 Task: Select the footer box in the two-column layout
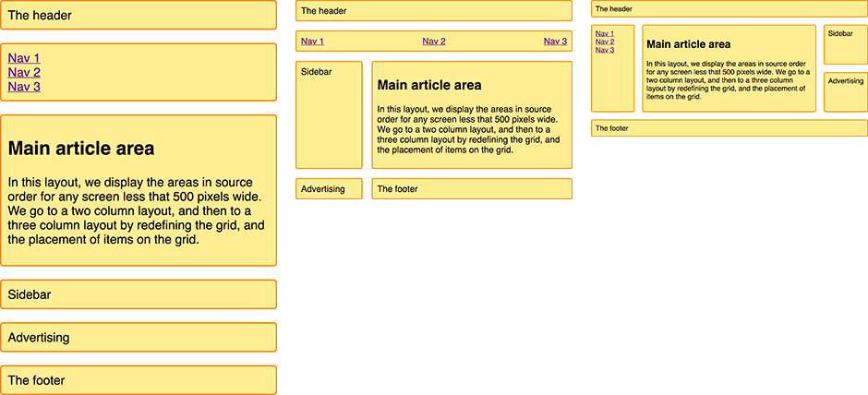click(x=472, y=189)
